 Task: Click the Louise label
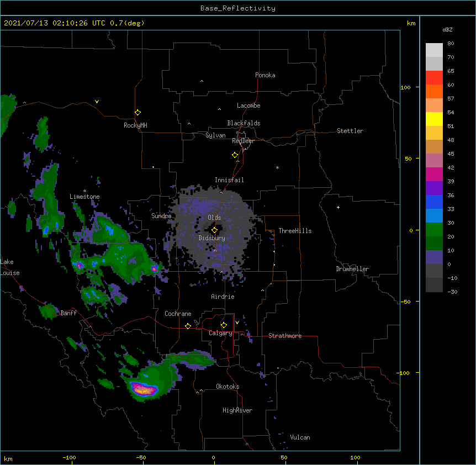tap(10, 273)
